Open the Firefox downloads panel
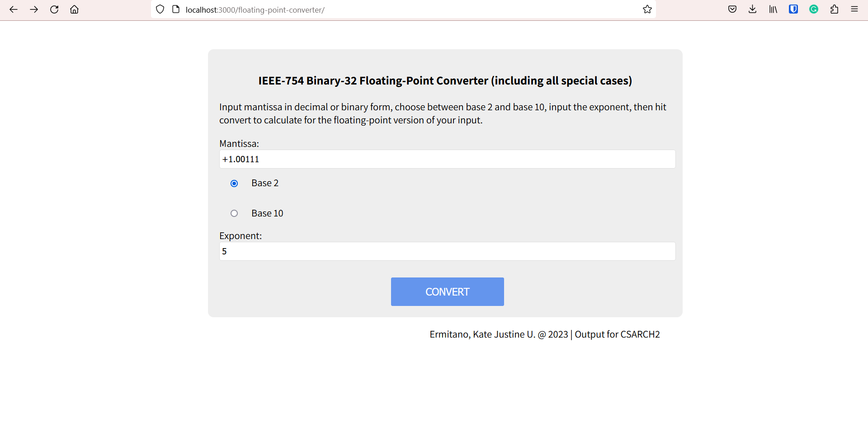868x437 pixels. click(752, 9)
